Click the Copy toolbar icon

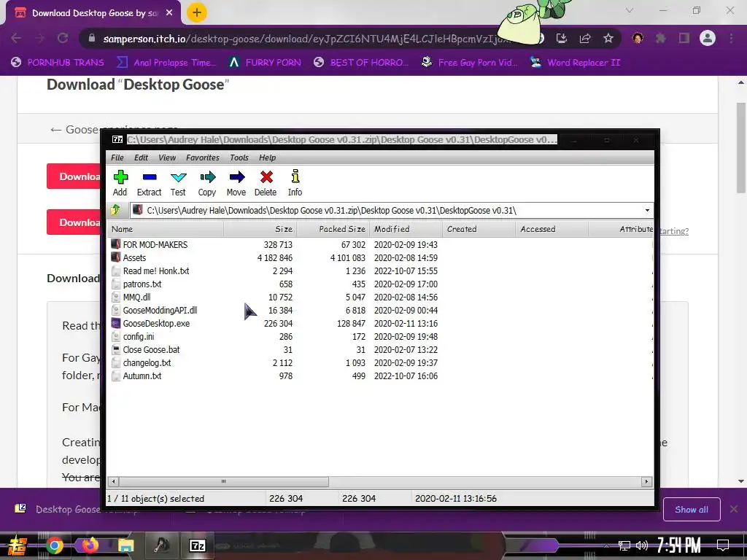click(x=207, y=183)
